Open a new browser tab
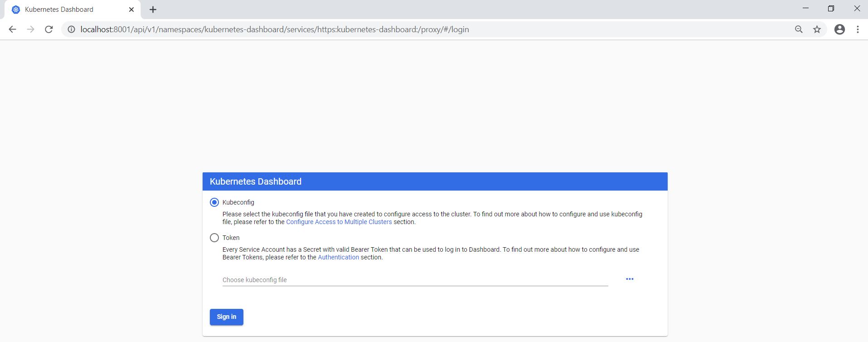 [153, 10]
